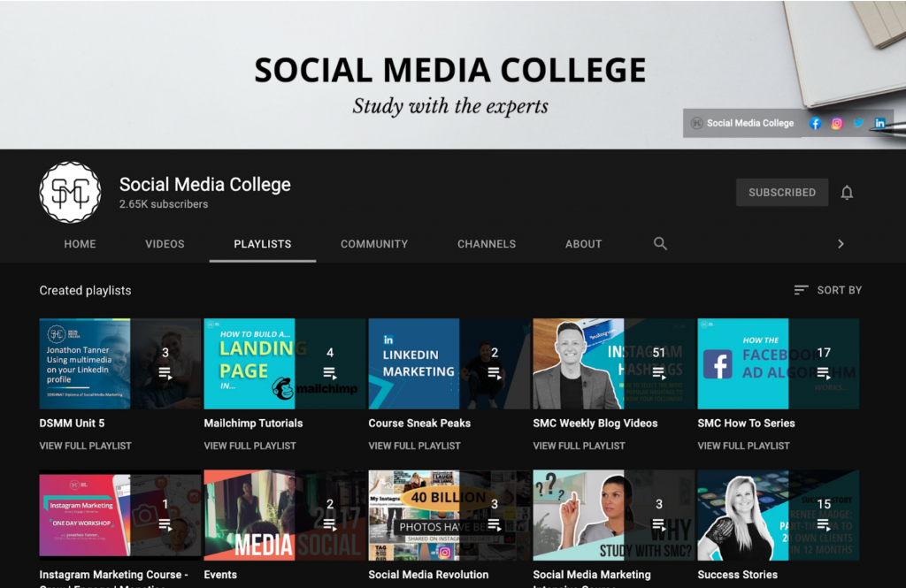906x588 pixels.
Task: Click the Instagram Marketing Course title
Action: pos(114,578)
